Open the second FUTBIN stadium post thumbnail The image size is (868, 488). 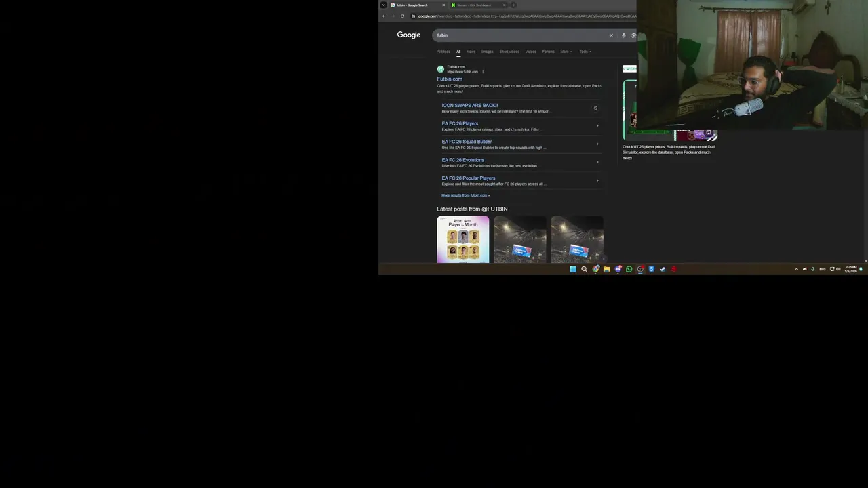pos(520,239)
